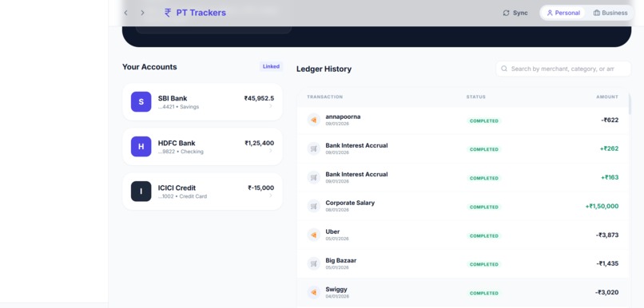
Task: Click the Amount column header
Action: [607, 97]
